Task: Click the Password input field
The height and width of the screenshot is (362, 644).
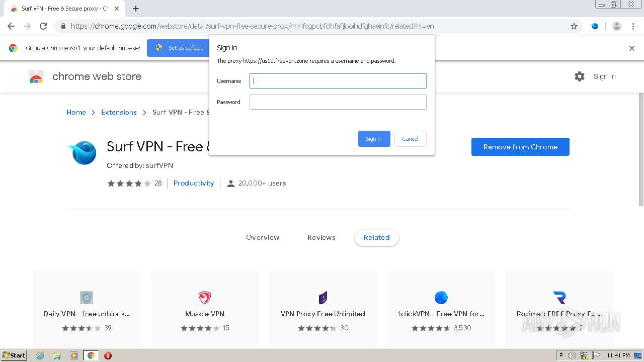Action: tap(338, 102)
